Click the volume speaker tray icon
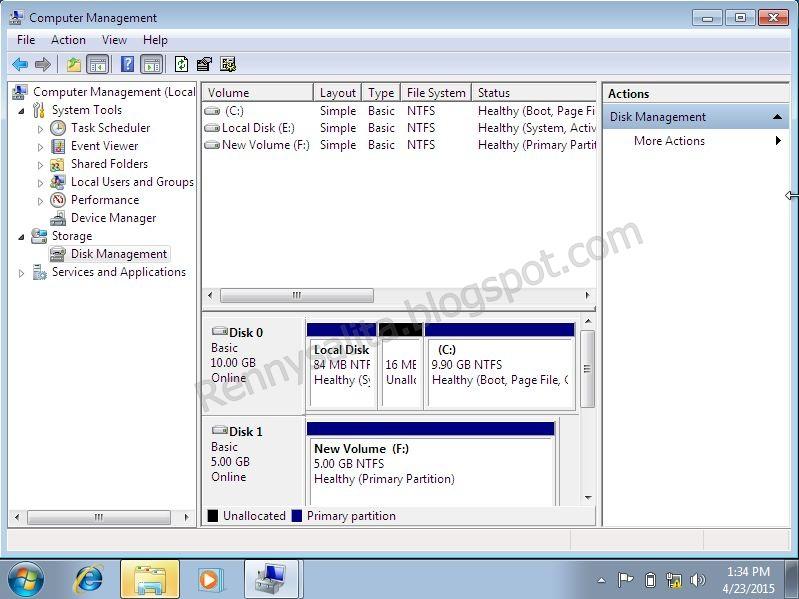Viewport: 799px width, 599px height. (x=697, y=580)
